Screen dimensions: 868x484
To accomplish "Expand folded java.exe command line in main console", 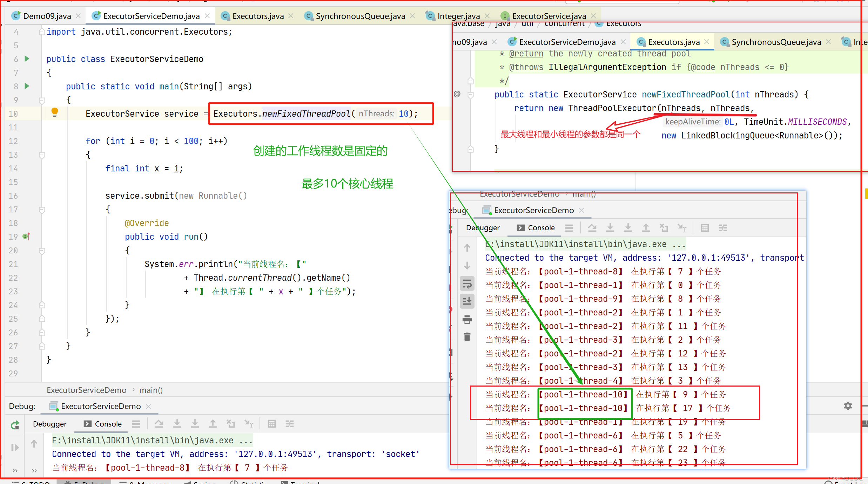I will (x=152, y=441).
